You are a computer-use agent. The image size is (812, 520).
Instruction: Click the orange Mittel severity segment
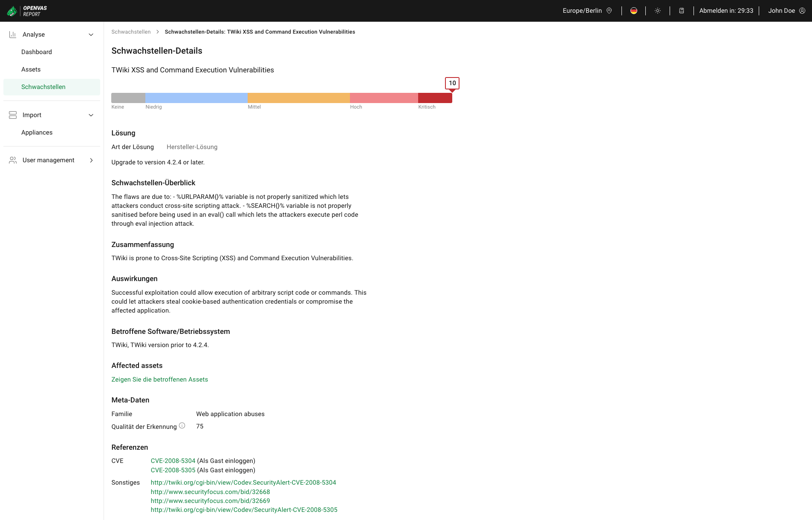[299, 98]
